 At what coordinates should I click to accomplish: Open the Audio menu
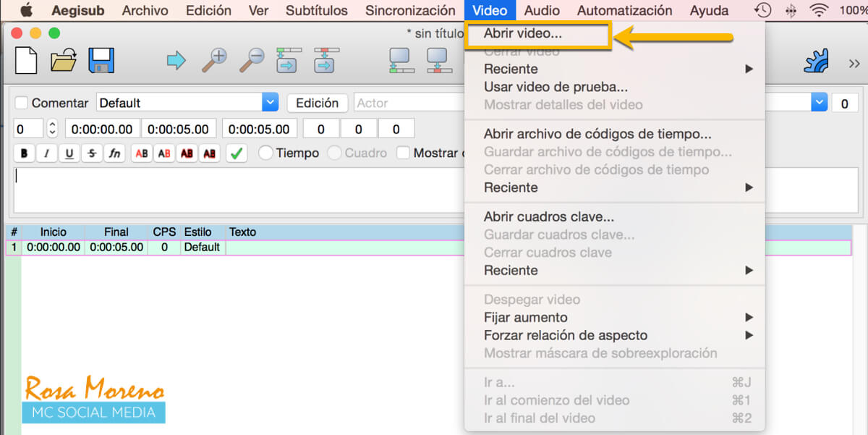[542, 10]
